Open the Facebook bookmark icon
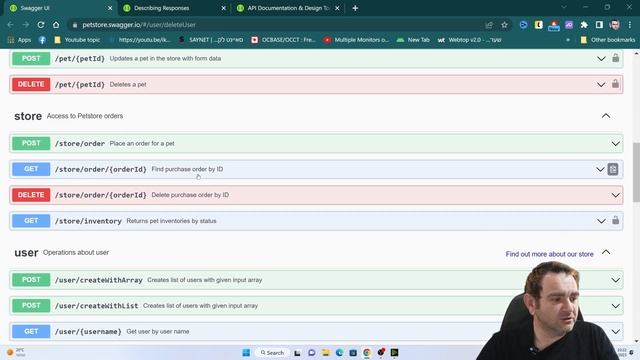This screenshot has width=640, height=360. (x=42, y=40)
